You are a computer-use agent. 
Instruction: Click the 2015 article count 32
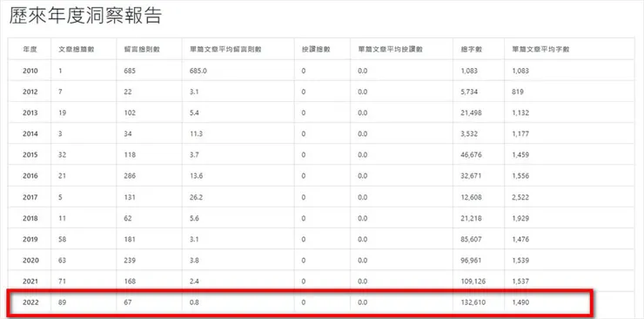[63, 155]
